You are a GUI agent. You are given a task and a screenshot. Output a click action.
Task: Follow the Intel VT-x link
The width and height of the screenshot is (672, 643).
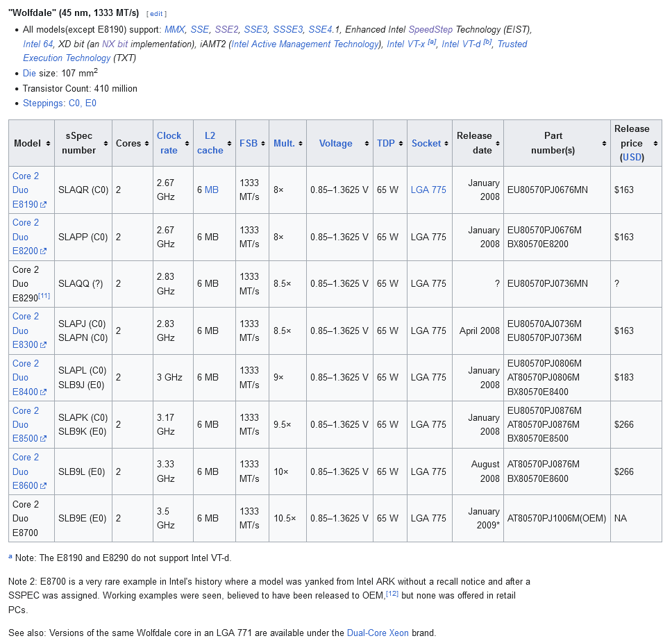[x=406, y=44]
